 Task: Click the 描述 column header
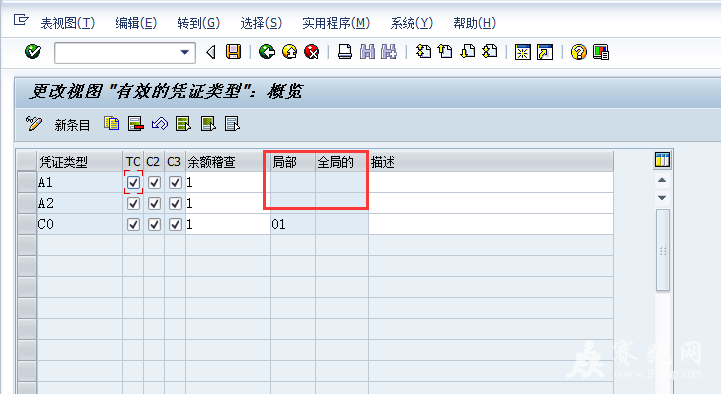[491, 162]
